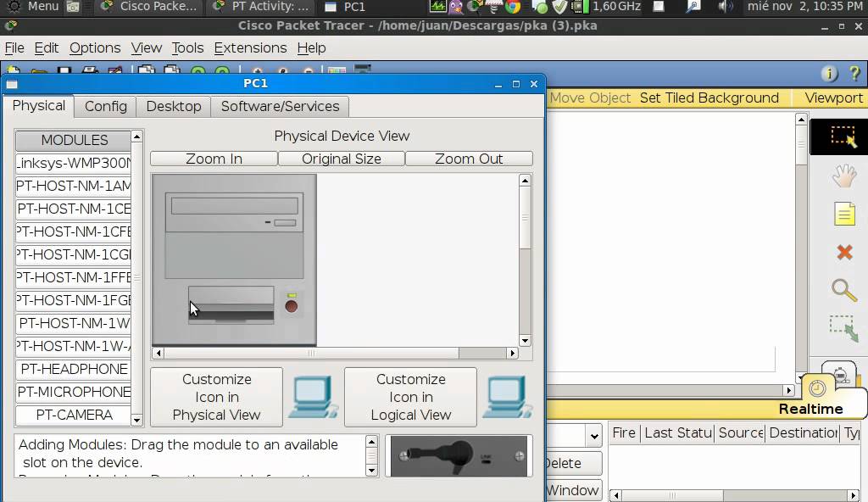Open the Options menu
This screenshot has width=868, height=502.
click(x=95, y=48)
